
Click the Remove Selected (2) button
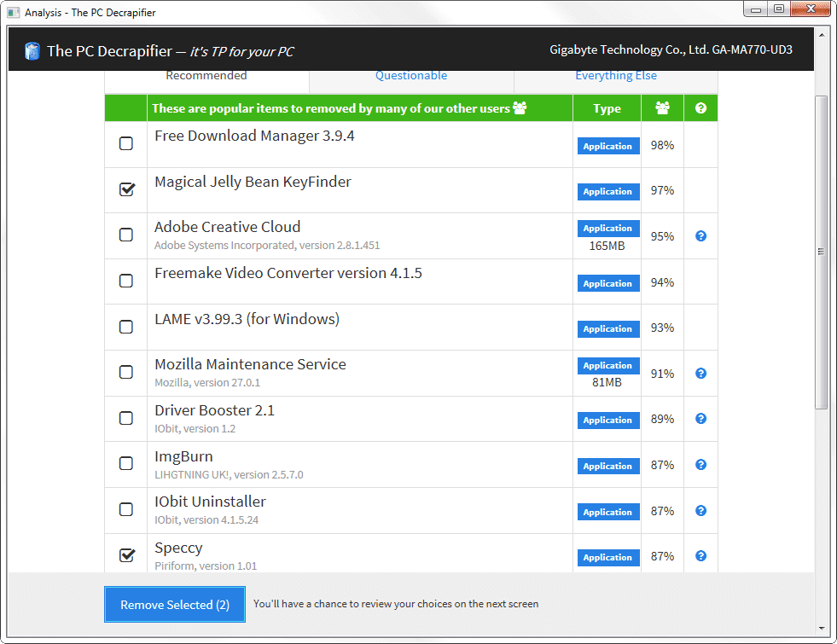pyautogui.click(x=174, y=604)
